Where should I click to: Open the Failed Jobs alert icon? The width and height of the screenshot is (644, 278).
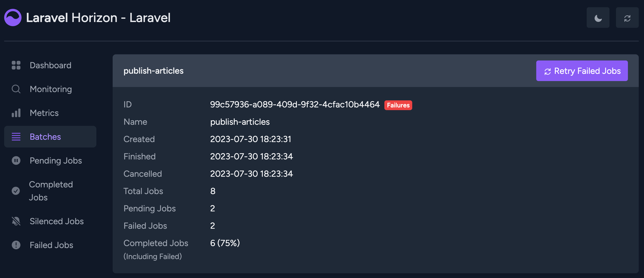coord(16,245)
